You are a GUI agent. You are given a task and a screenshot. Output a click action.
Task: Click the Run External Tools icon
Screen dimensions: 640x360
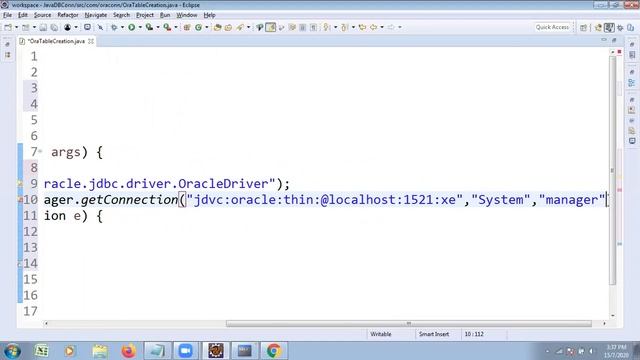coord(167,27)
